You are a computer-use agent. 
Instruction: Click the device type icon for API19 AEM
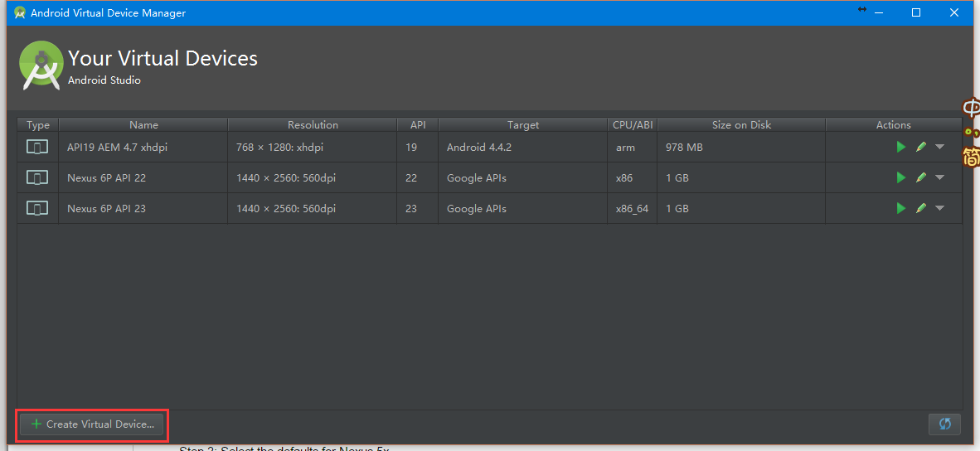37,148
